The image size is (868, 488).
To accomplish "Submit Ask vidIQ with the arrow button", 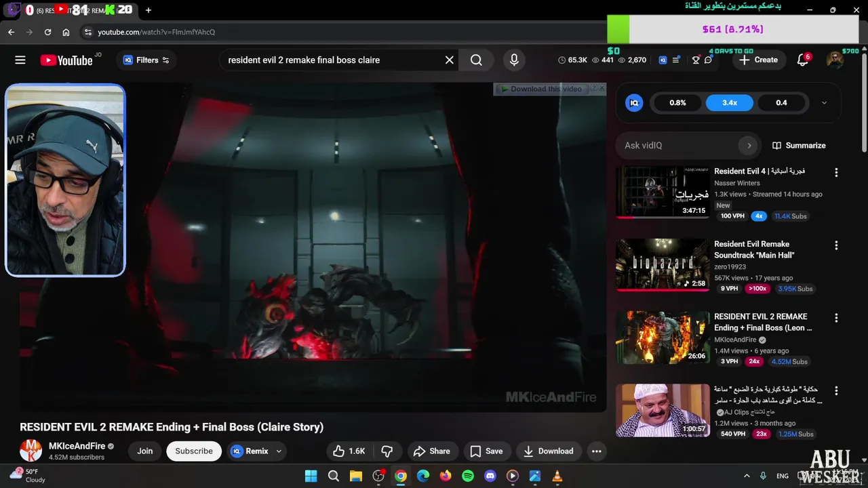I will tap(749, 145).
